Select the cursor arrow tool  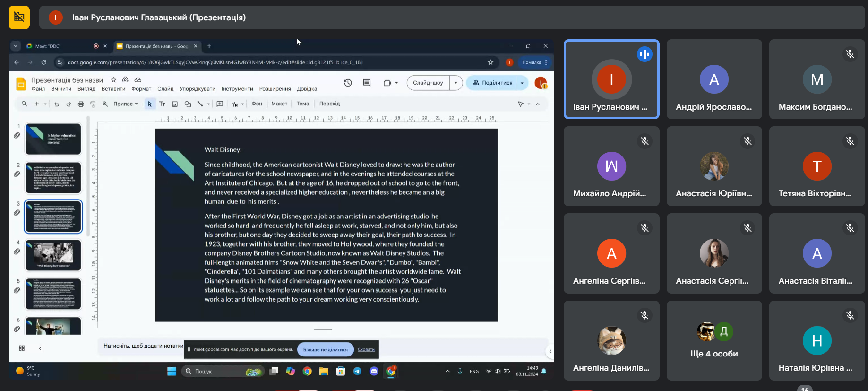click(x=150, y=104)
